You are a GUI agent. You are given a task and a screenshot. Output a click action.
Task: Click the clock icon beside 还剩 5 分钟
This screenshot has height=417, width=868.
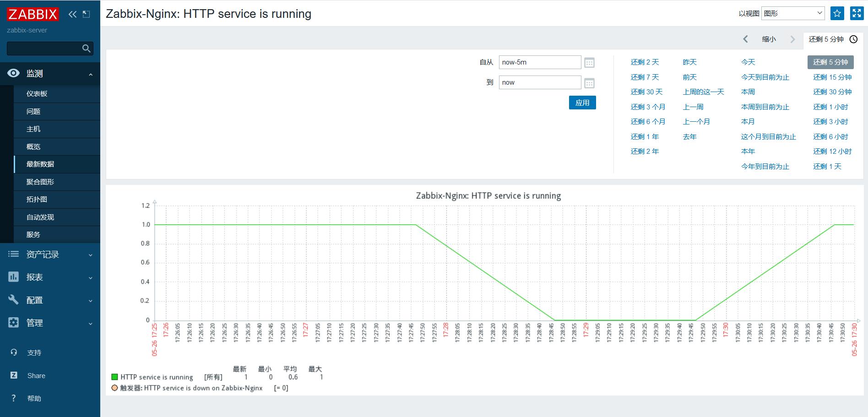(854, 39)
